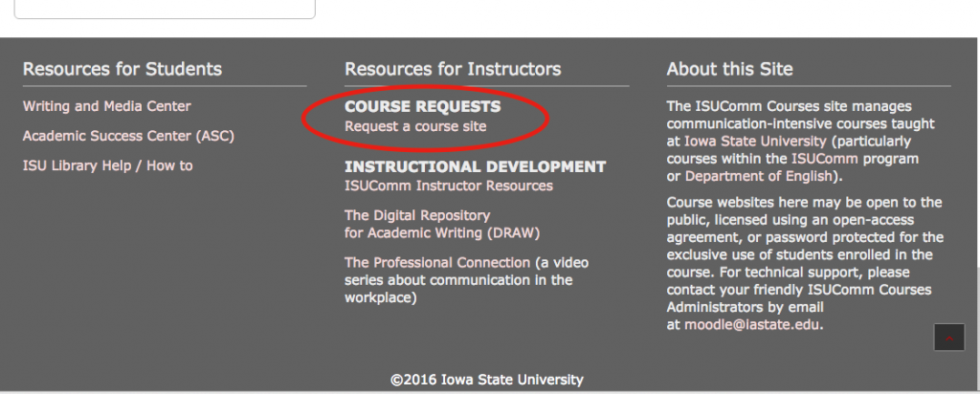Click the INSTRUCTIONAL DEVELOPMENT subheading
The image size is (980, 394).
point(475,166)
